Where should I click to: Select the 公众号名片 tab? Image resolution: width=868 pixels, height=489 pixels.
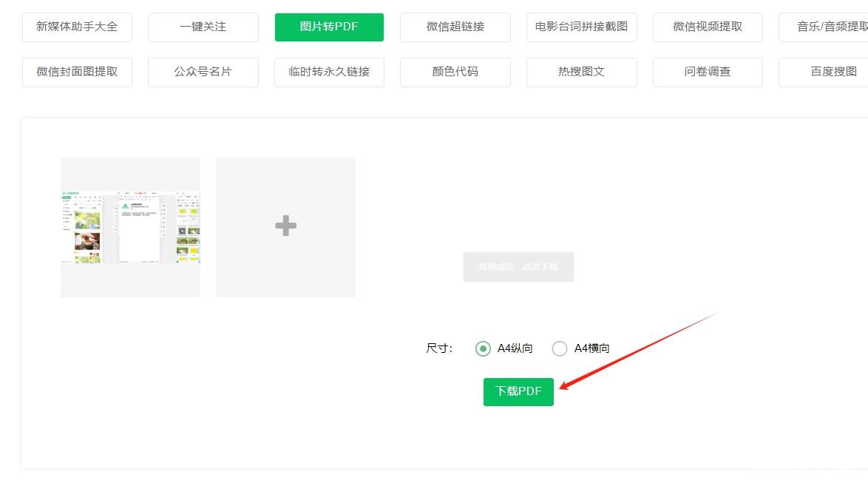coord(203,72)
